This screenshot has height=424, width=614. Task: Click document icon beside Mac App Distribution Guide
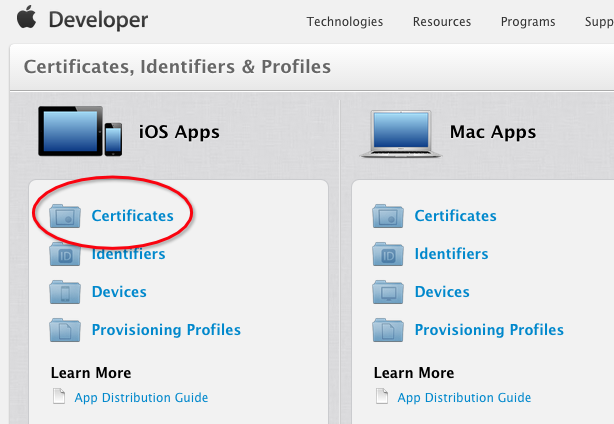[382, 398]
